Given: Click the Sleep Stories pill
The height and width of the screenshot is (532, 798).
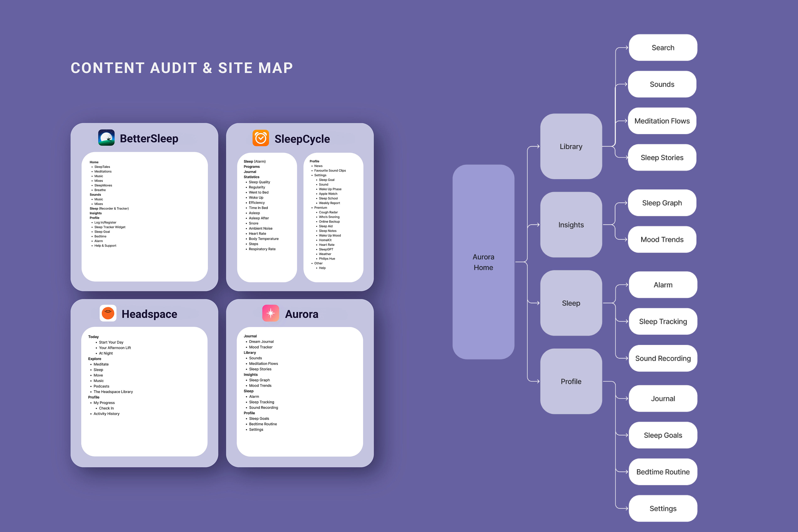Looking at the screenshot, I should 662,158.
